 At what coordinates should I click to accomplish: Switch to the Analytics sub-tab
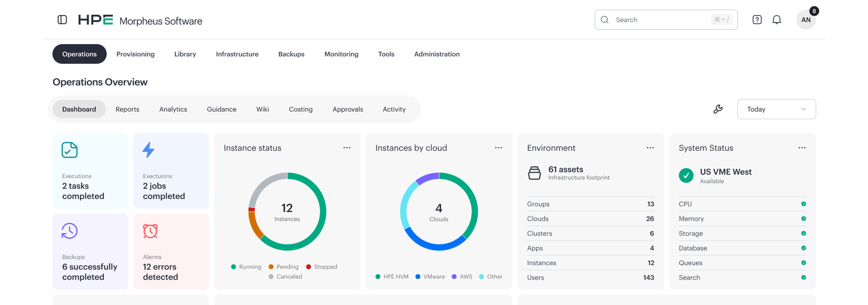pos(173,109)
